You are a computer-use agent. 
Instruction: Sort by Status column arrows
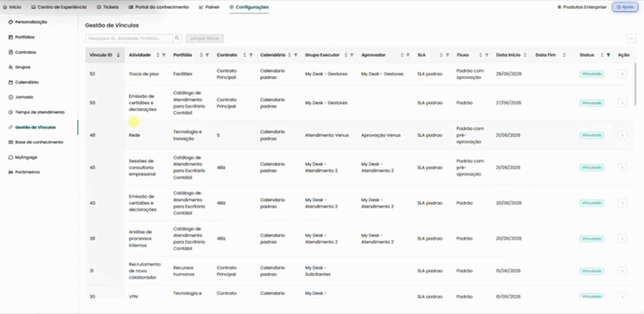(x=602, y=55)
